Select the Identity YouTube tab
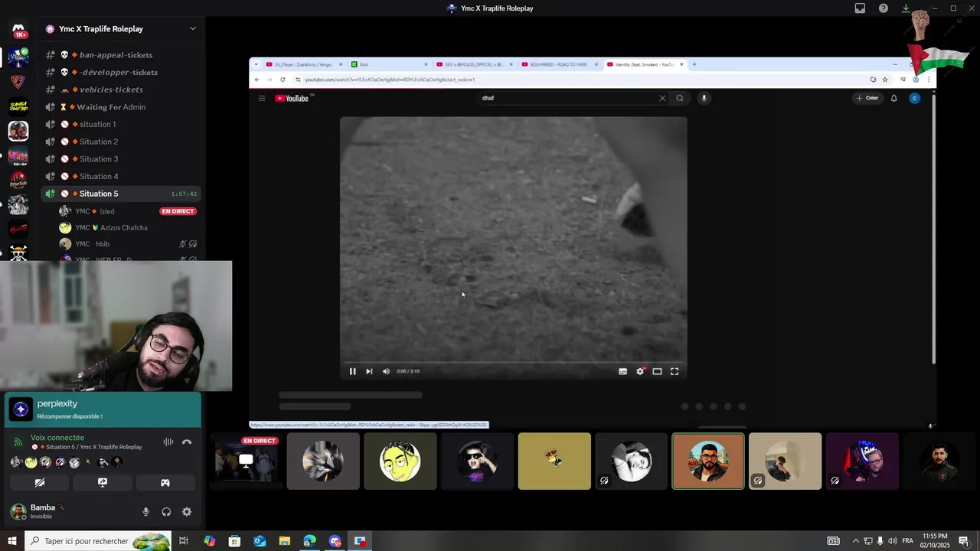The image size is (980, 551). tap(645, 64)
